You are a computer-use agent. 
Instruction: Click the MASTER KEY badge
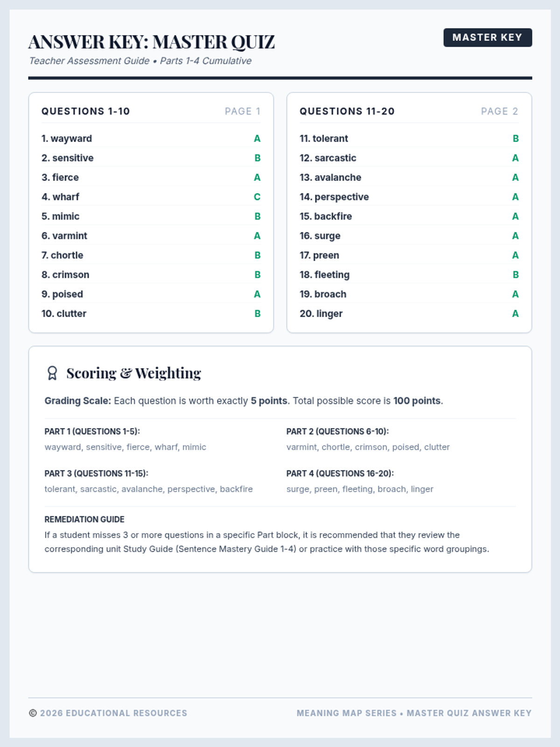coord(488,37)
